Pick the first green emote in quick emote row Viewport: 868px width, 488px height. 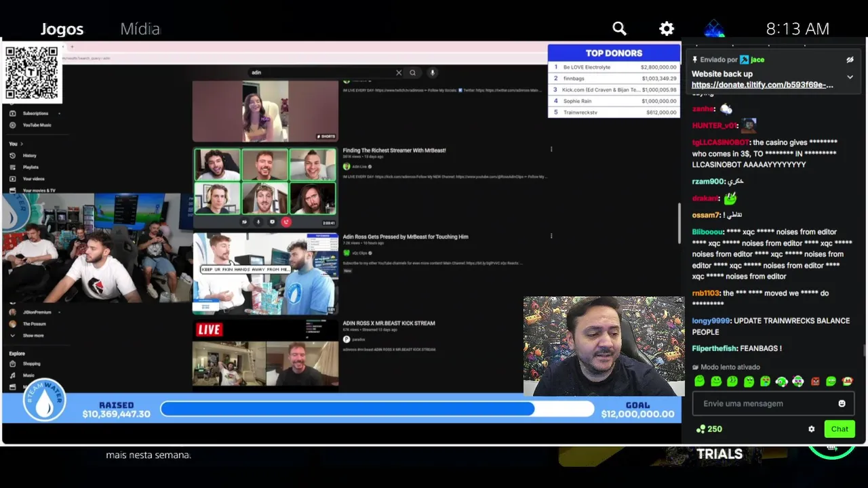(x=700, y=382)
